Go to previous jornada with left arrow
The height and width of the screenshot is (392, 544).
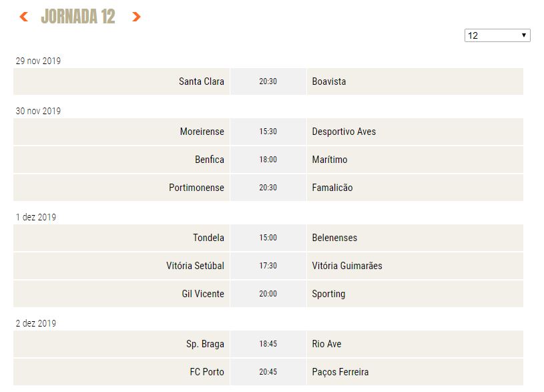tap(23, 17)
